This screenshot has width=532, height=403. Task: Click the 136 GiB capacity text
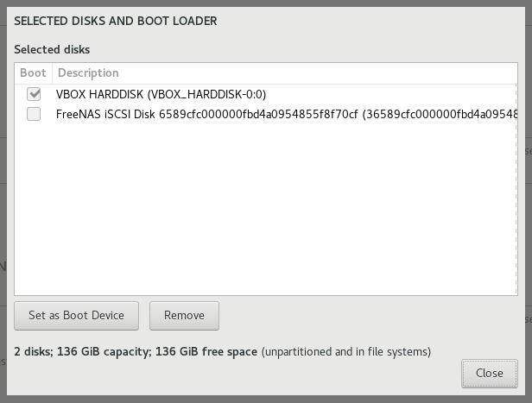[110, 351]
